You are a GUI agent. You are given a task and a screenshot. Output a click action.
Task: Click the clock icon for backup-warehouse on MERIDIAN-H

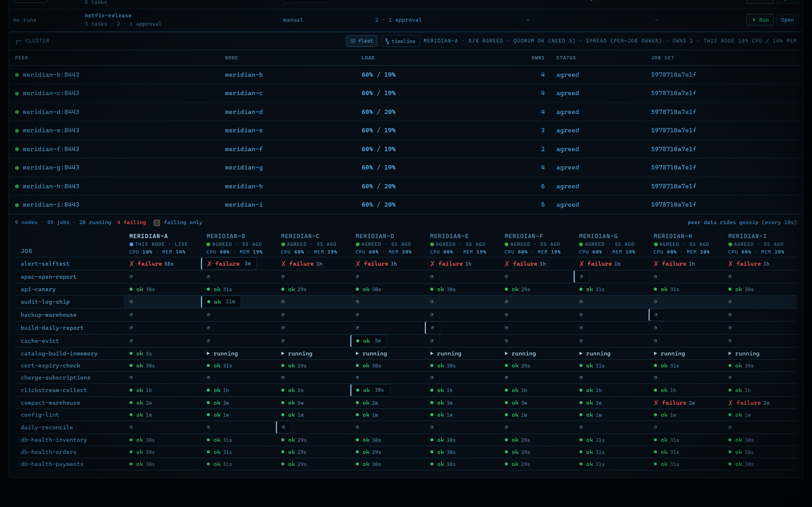pos(656,315)
